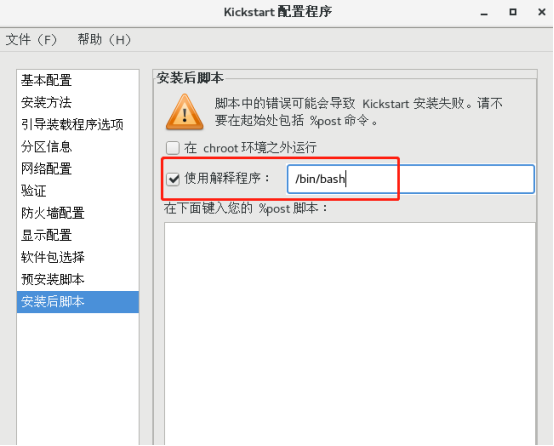The height and width of the screenshot is (446, 554).
Task: Enable 在 chroot 环境之外运行 checkbox
Action: [x=173, y=148]
